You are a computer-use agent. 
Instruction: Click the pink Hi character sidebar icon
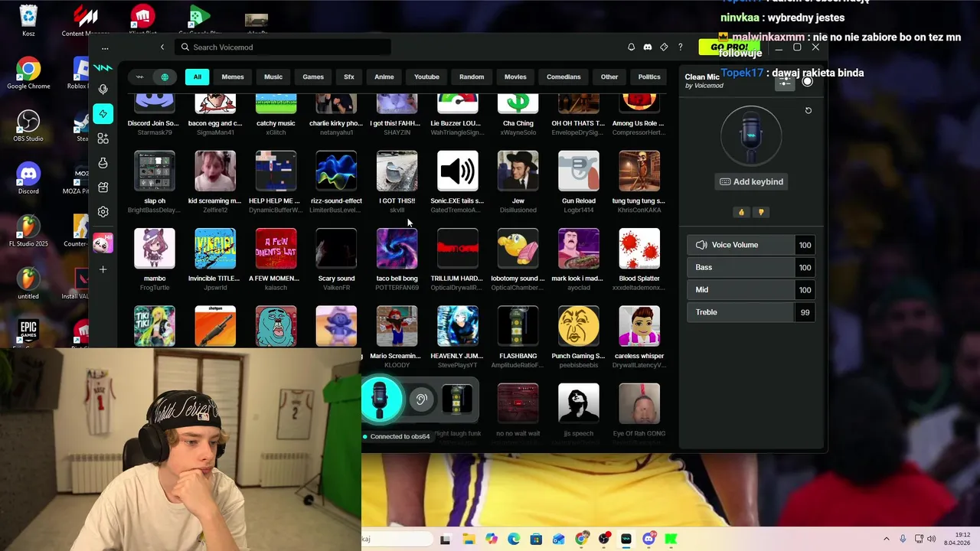pyautogui.click(x=103, y=243)
